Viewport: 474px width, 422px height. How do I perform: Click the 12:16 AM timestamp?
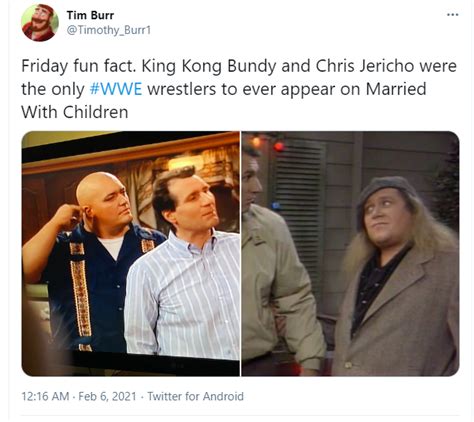45,396
